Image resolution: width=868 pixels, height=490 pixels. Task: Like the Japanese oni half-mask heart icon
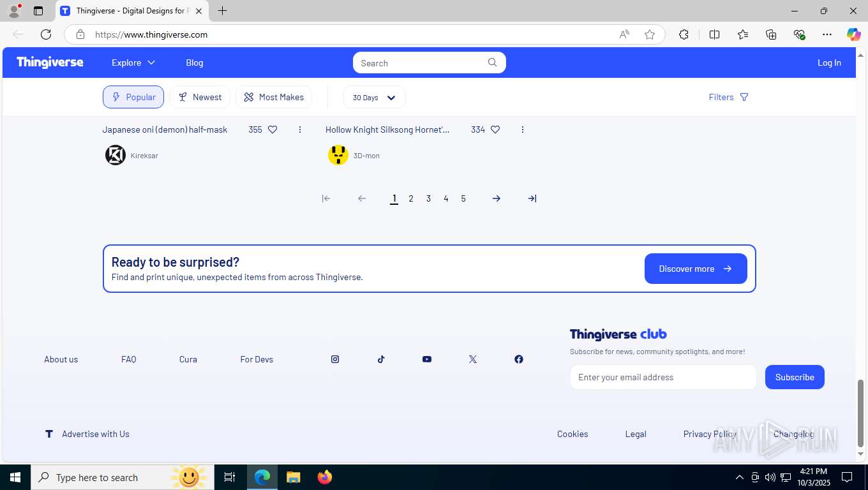pos(273,130)
